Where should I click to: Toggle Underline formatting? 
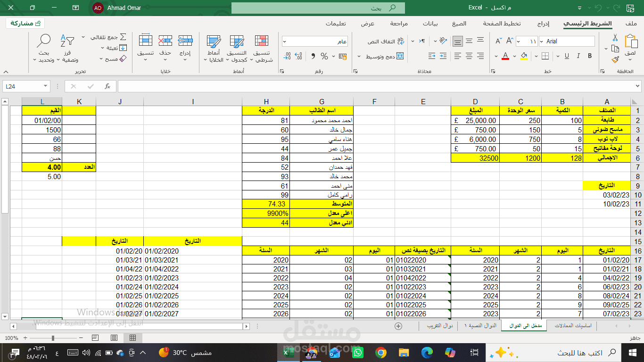[567, 56]
